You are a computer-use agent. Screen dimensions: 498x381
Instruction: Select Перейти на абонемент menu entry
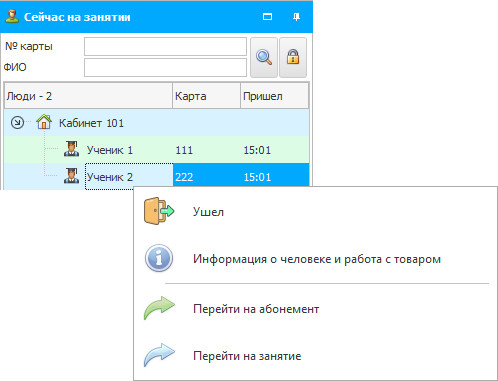315,309
